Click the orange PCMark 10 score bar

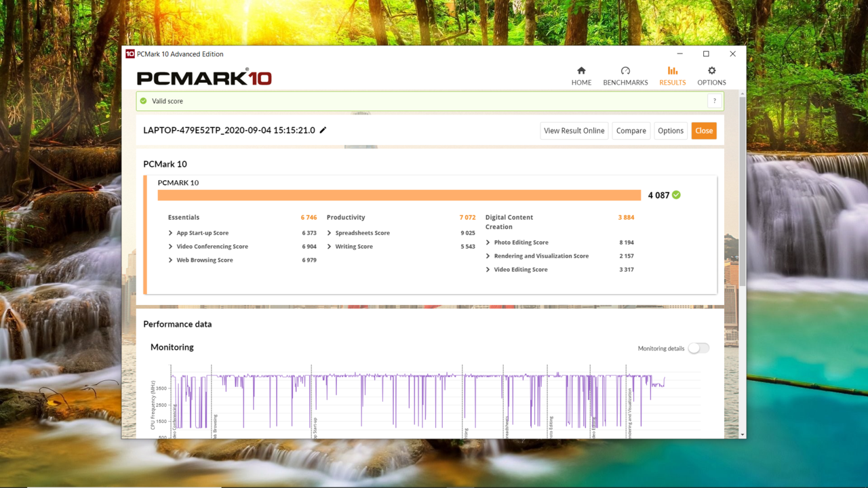click(399, 195)
